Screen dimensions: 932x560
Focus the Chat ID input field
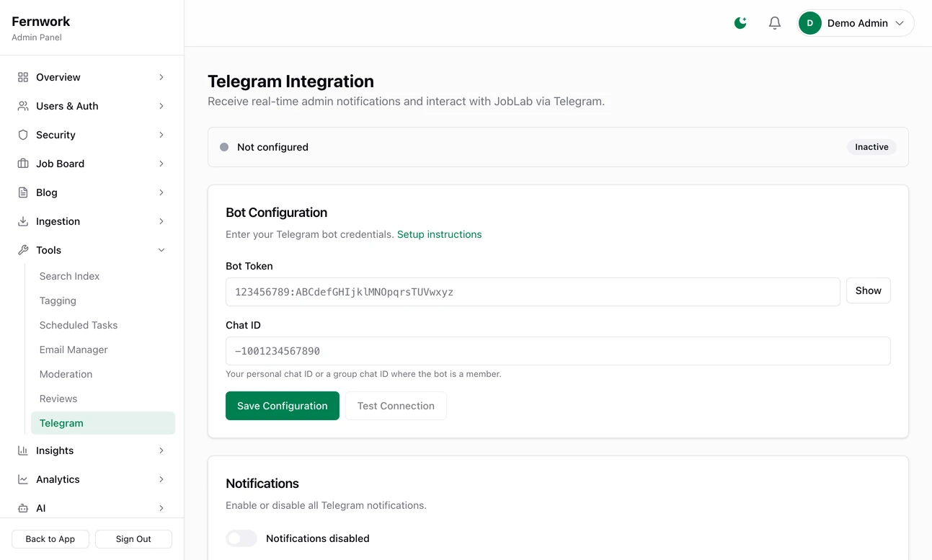pos(558,351)
